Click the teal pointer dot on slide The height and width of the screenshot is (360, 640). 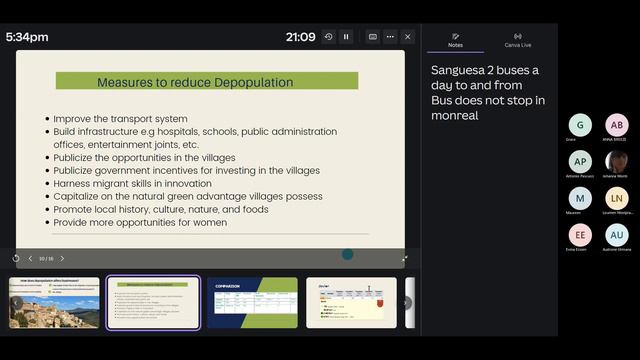pos(347,254)
